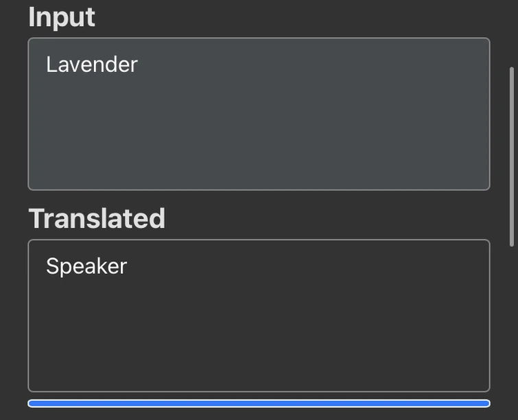Place cursor after the Speaker text
518x420 pixels.
click(128, 266)
